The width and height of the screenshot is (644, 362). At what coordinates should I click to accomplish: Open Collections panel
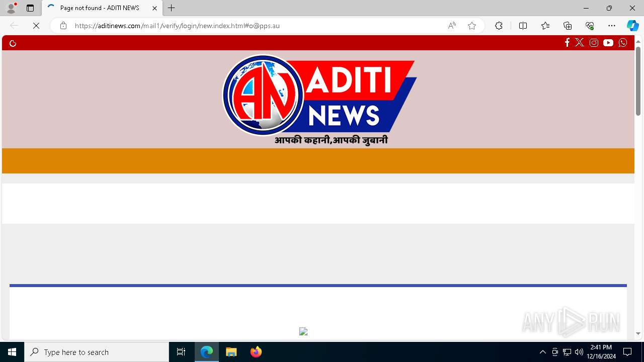568,26
